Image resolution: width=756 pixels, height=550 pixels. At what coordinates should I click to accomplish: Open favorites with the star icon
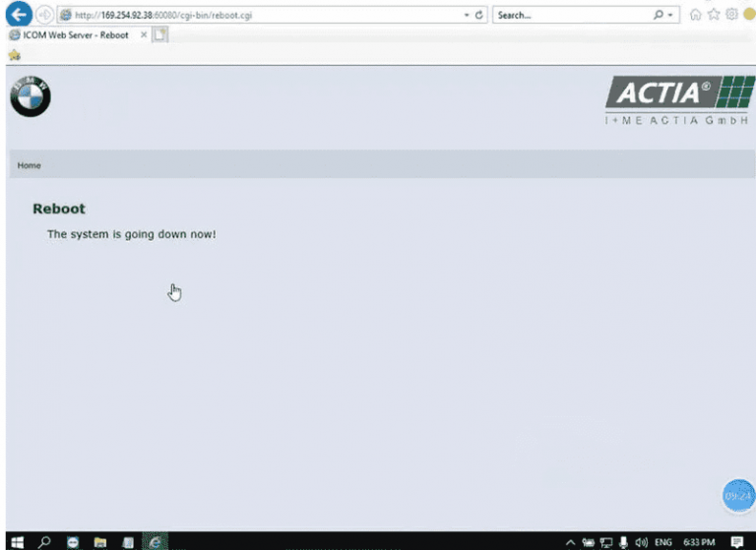coord(715,15)
